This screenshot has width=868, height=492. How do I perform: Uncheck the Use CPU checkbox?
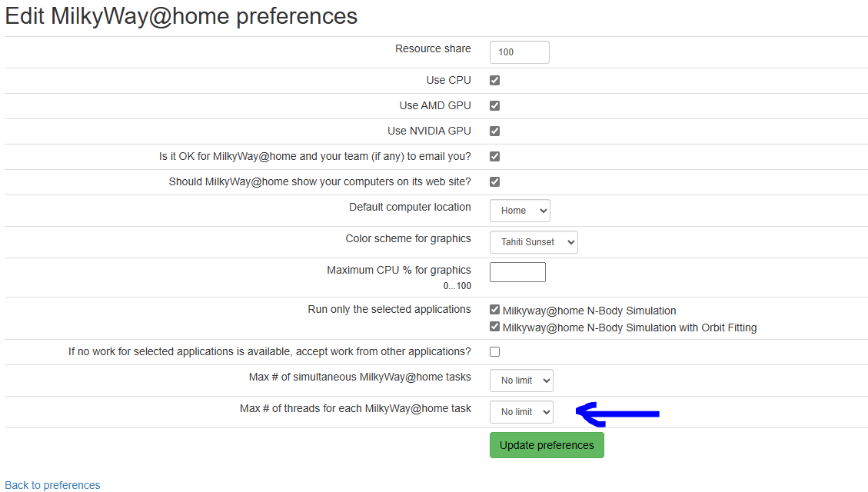coord(495,80)
